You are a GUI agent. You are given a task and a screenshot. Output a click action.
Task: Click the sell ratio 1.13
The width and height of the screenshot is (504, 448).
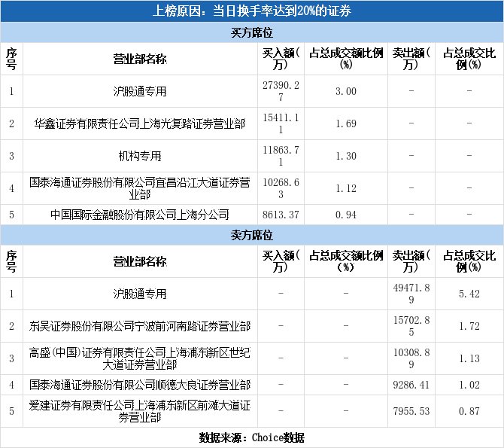click(x=469, y=358)
